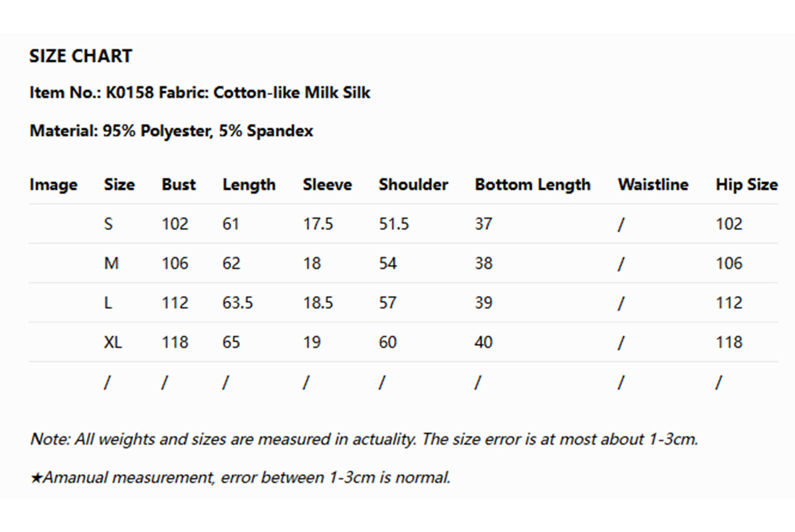Click the 63.5 length value for L
Viewport: 795px width, 532px height.
(237, 303)
